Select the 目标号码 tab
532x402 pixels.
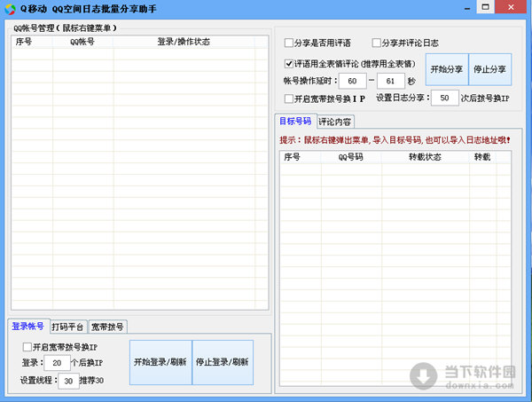click(294, 121)
